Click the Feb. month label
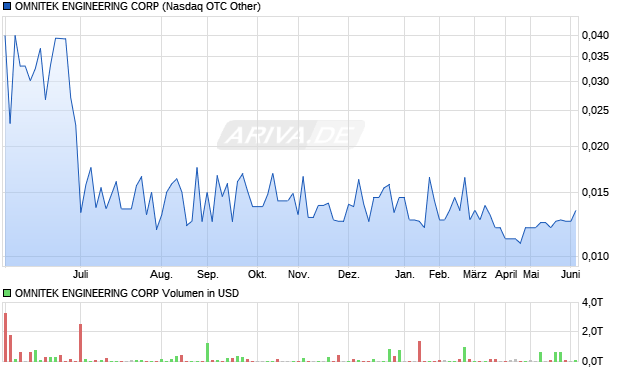The width and height of the screenshot is (620, 371). 439,274
